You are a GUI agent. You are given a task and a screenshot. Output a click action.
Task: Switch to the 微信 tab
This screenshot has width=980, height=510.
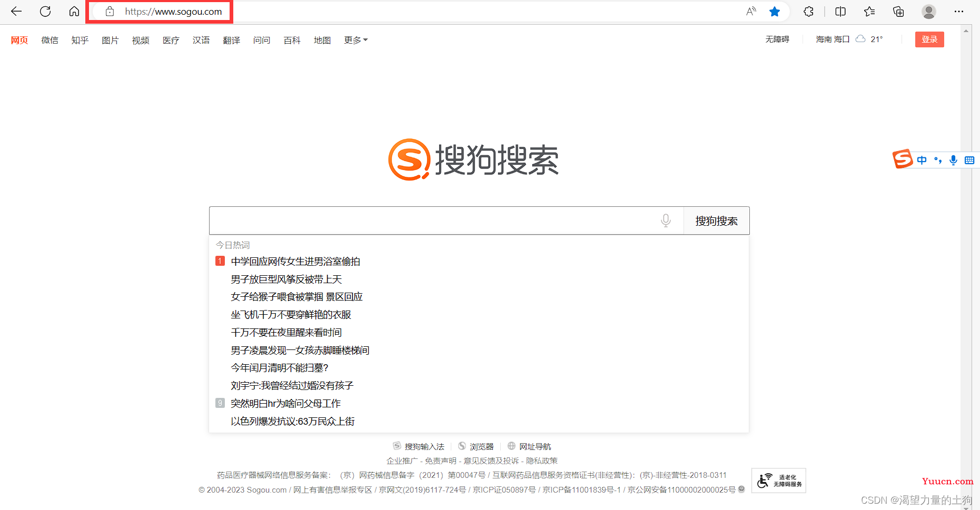[50, 40]
